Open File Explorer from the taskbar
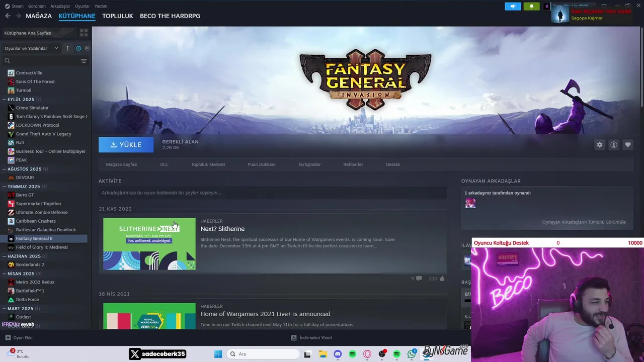The height and width of the screenshot is (362, 644). (x=323, y=354)
